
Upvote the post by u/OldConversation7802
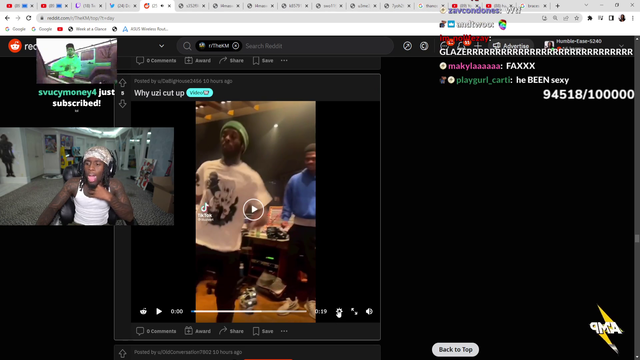pyautogui.click(x=122, y=354)
